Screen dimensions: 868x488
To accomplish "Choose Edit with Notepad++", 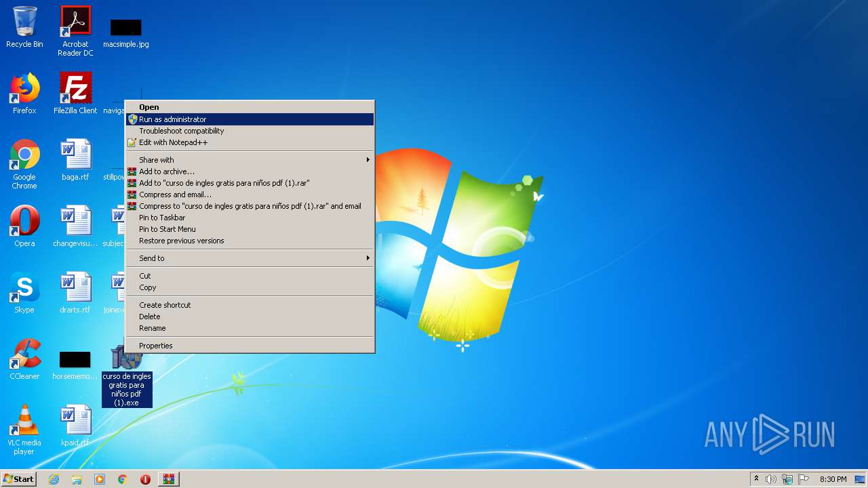I will (250, 142).
